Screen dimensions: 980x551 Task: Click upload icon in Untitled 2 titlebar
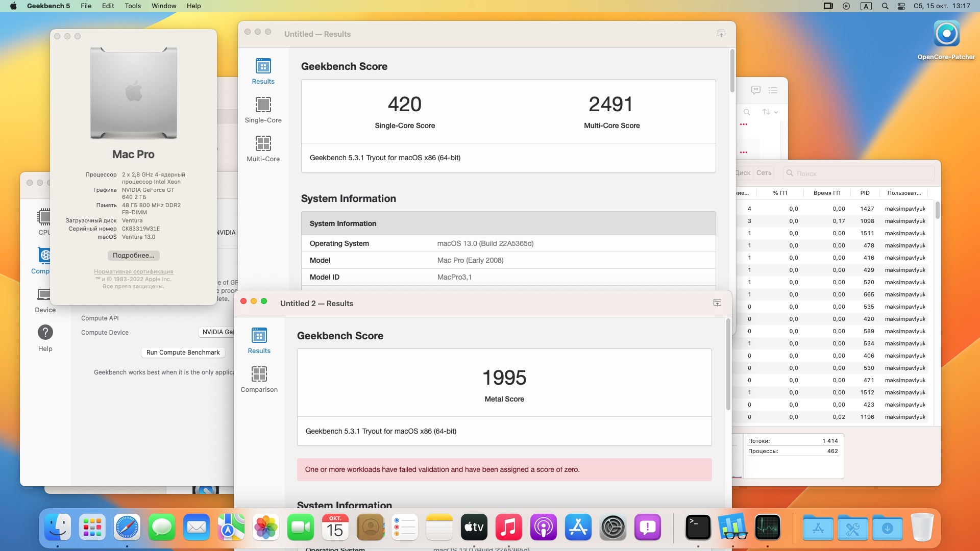coord(717,303)
